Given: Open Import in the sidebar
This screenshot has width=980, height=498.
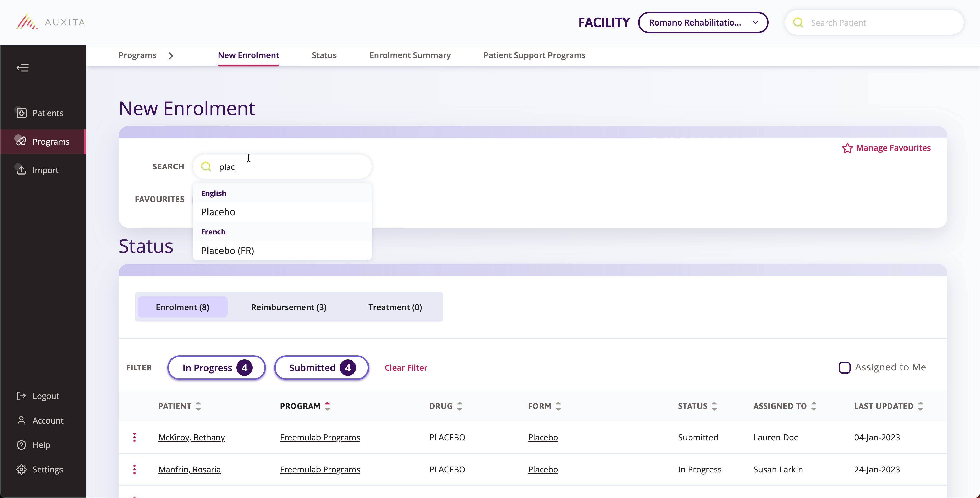Looking at the screenshot, I should coord(43,170).
